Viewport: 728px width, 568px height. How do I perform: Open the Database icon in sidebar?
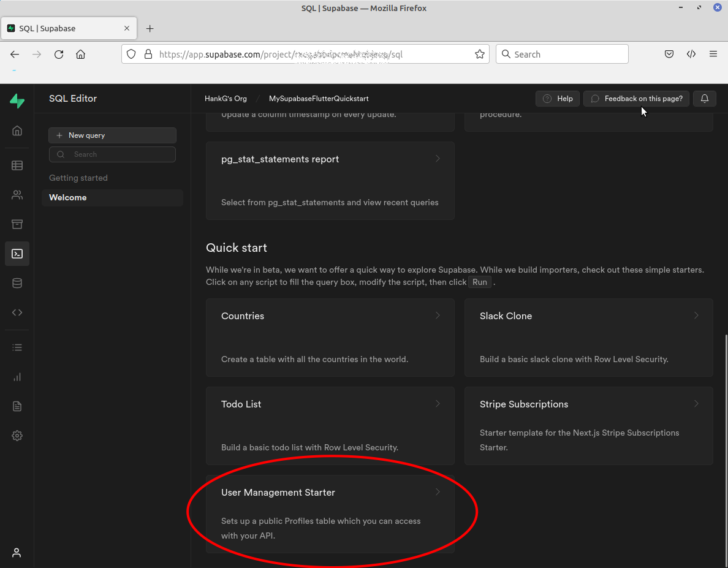tap(17, 283)
